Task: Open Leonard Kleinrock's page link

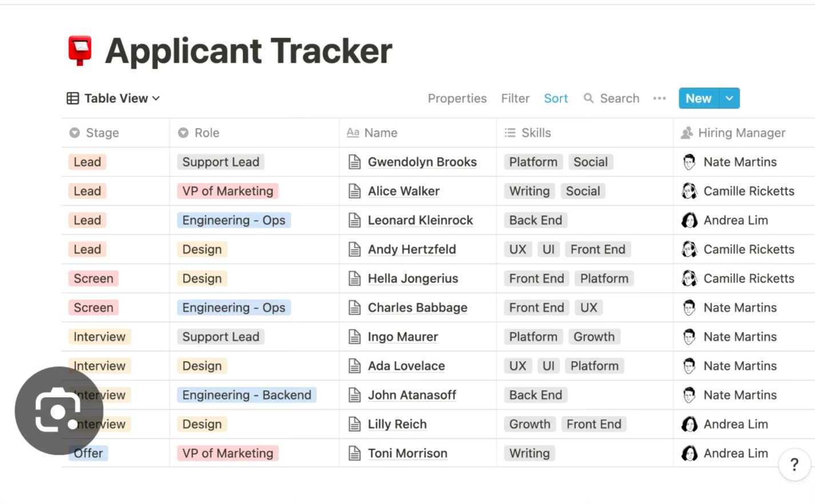Action: pos(420,221)
